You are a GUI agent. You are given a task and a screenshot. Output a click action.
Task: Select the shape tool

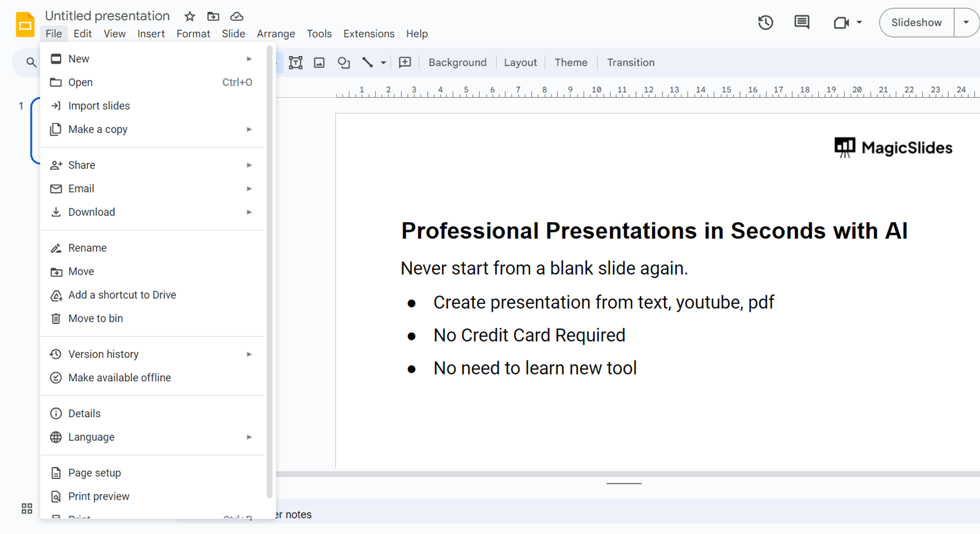343,62
